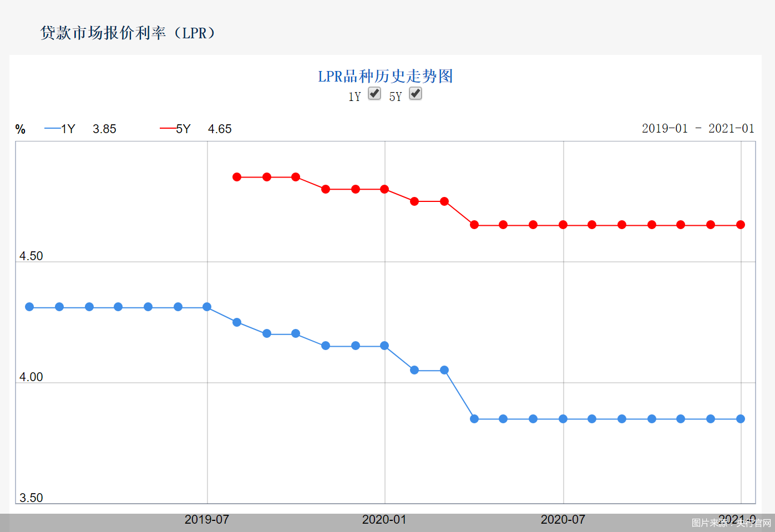Click the red 5Y legend line marker
The image size is (775, 532).
click(x=168, y=129)
